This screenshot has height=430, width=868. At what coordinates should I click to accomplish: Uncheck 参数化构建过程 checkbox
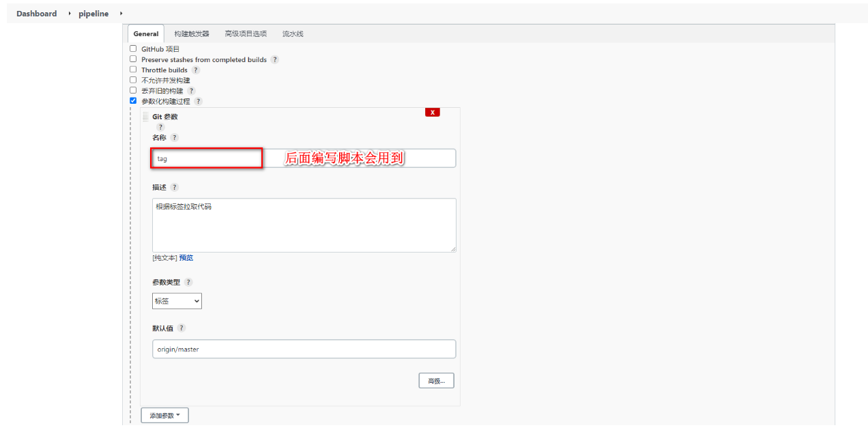tap(133, 100)
